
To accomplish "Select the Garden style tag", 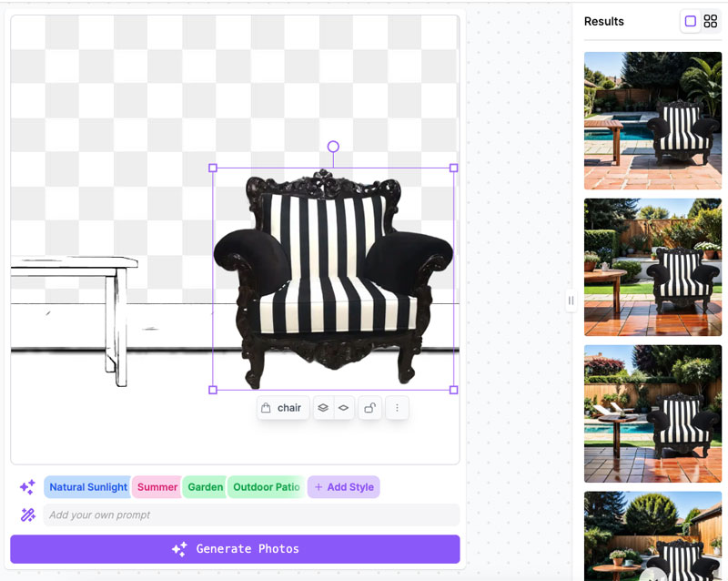I will coord(206,487).
